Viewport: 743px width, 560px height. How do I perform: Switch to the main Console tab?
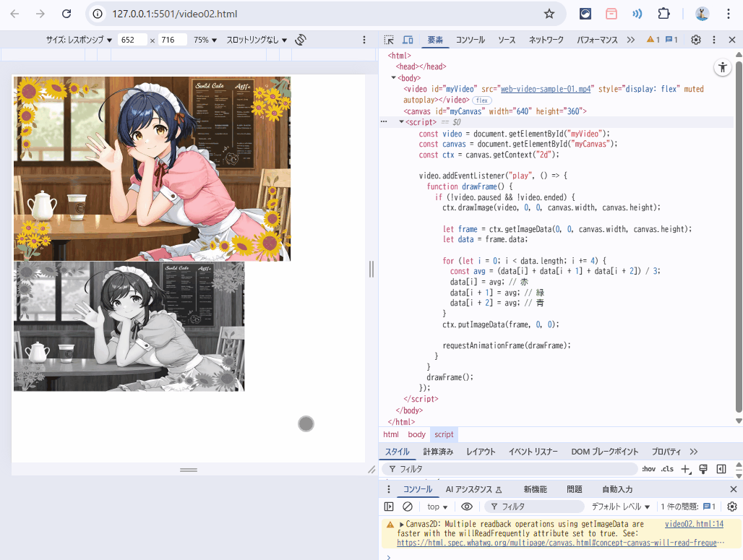click(471, 40)
